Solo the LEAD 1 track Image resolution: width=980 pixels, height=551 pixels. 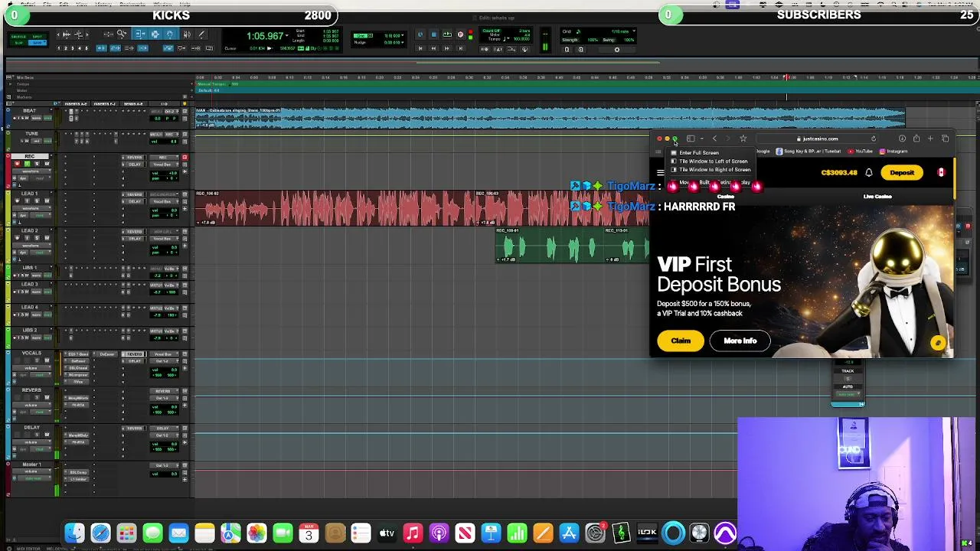point(37,201)
